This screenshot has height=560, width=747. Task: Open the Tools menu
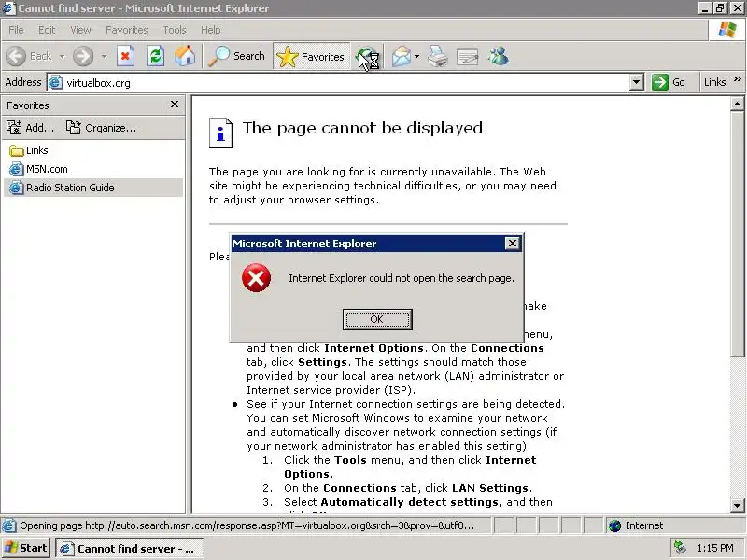pyautogui.click(x=175, y=30)
